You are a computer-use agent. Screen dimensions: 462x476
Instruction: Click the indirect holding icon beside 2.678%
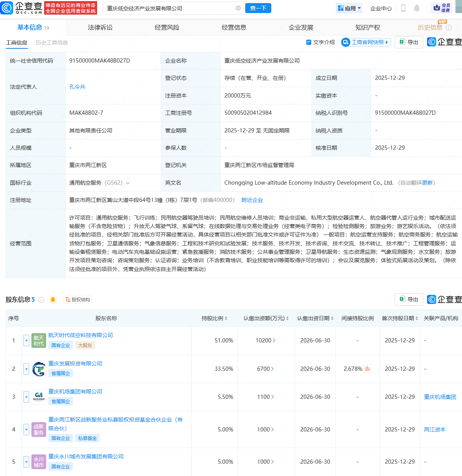tap(367, 369)
